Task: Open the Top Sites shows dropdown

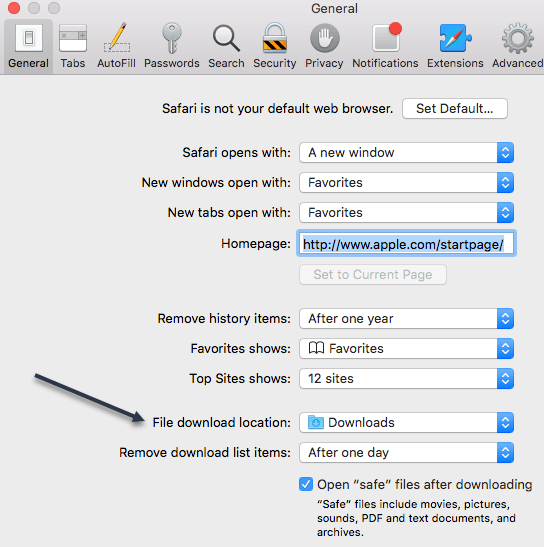Action: [x=407, y=379]
